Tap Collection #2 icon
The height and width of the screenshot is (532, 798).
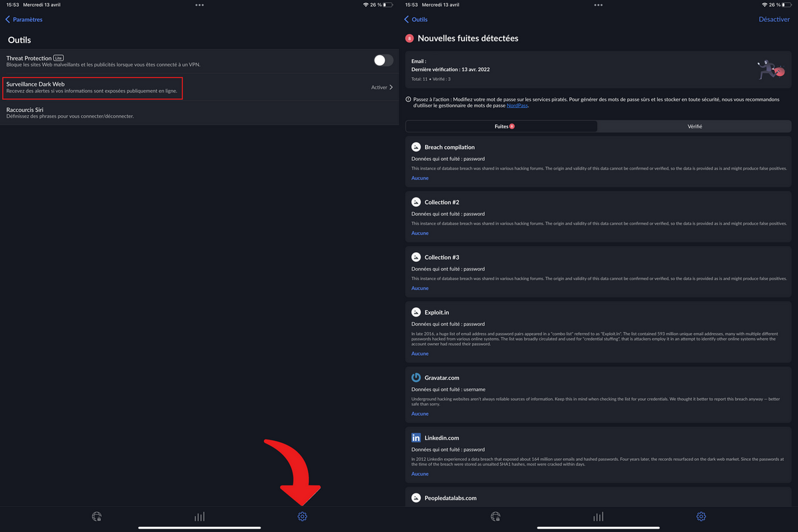coord(416,202)
